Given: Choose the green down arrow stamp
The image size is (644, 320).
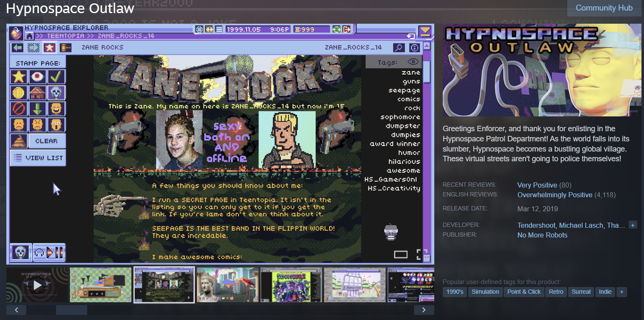Looking at the screenshot, I should pyautogui.click(x=38, y=109).
